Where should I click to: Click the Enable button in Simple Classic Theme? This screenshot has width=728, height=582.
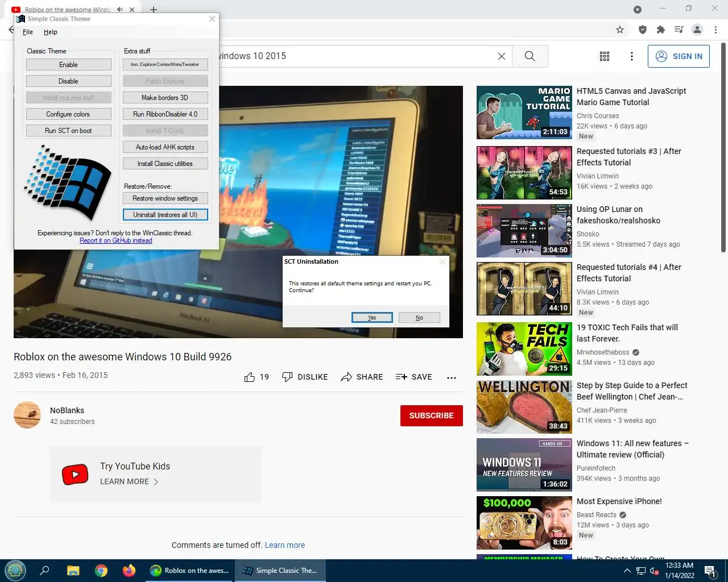coord(68,65)
